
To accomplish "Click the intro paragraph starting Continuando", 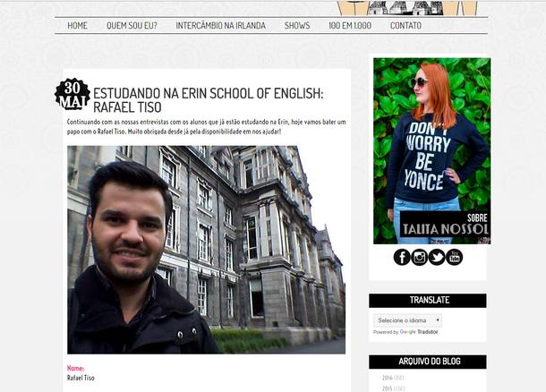I will [207, 127].
